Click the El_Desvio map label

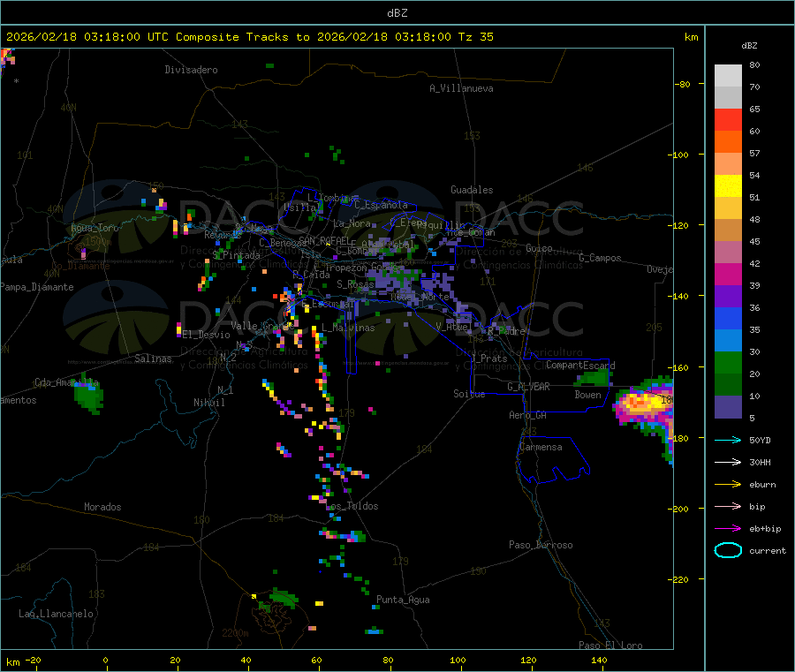pos(206,335)
